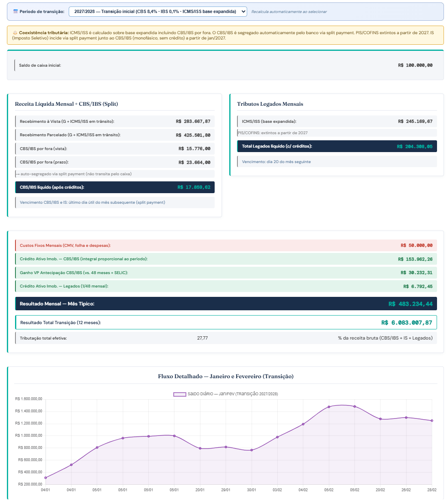Click the chart data point for 30/01
The height and width of the screenshot is (501, 448).
[252, 450]
